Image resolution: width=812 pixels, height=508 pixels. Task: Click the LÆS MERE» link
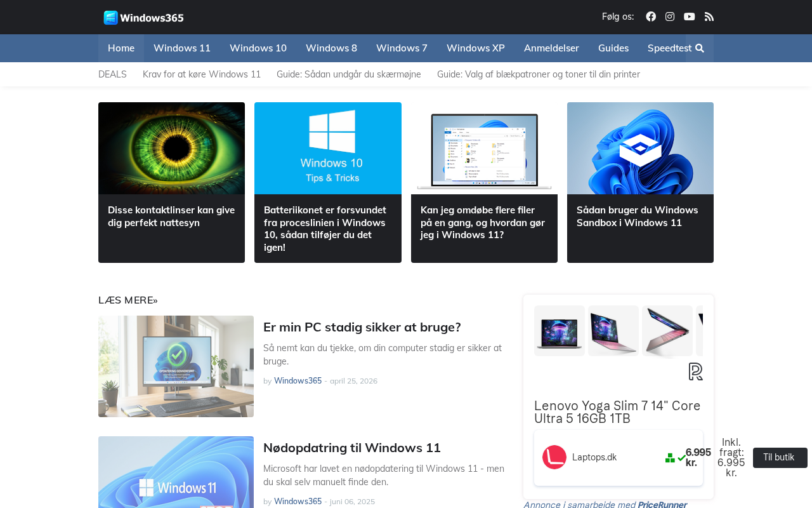[x=128, y=300]
